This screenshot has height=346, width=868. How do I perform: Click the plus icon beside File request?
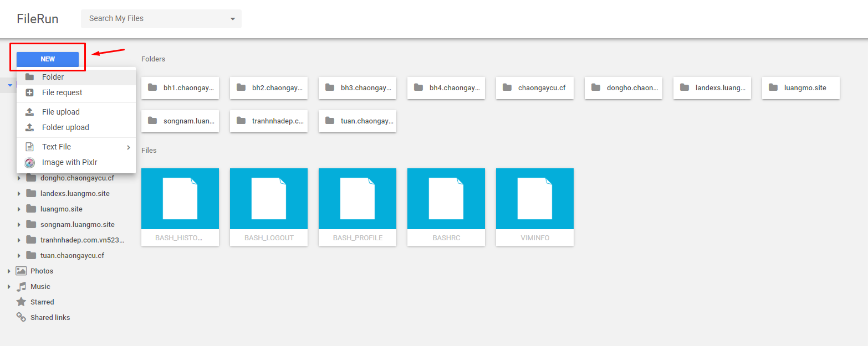(30, 92)
